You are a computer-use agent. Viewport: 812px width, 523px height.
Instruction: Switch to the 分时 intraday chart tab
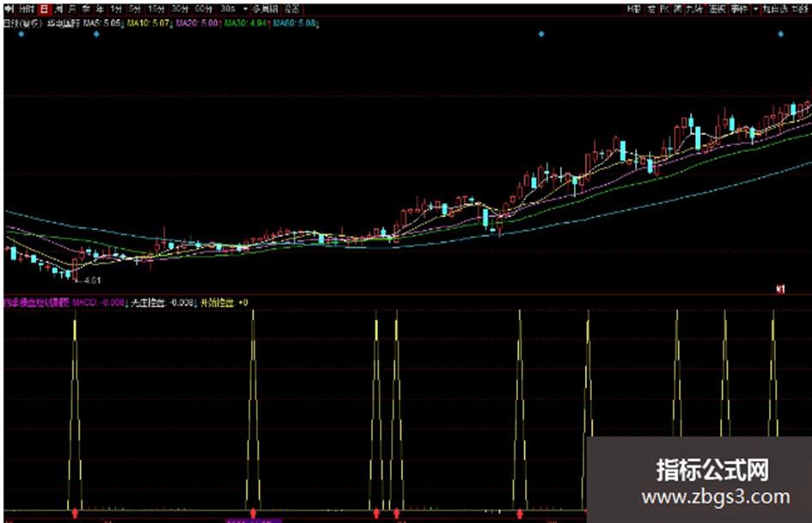coord(27,9)
